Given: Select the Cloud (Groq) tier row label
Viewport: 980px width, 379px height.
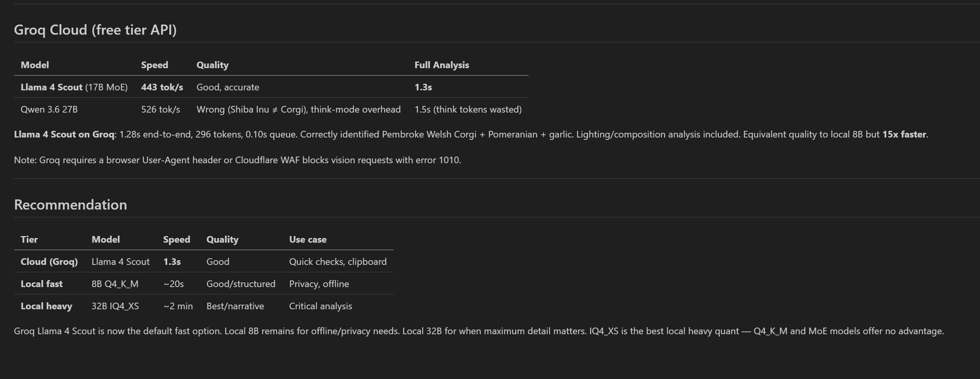Looking at the screenshot, I should tap(49, 262).
